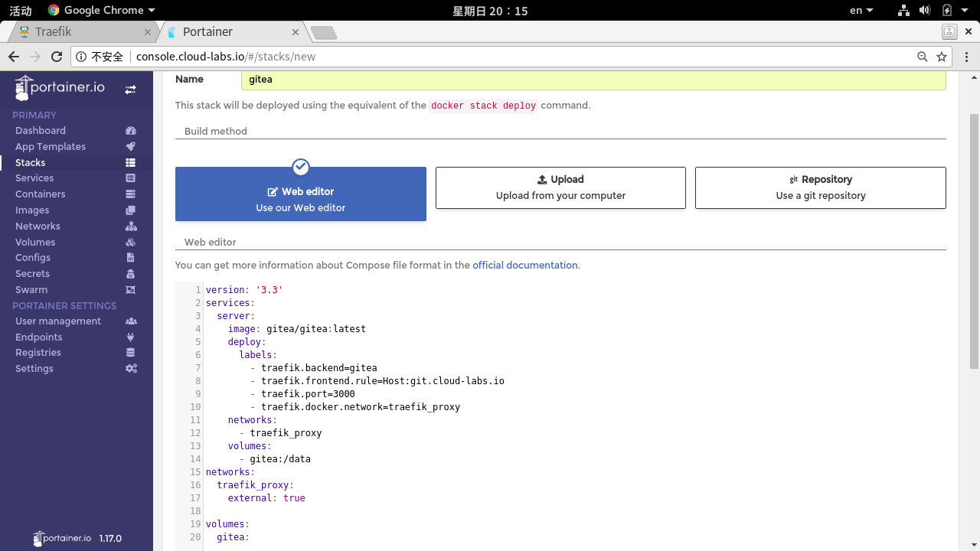980x551 pixels.
Task: Click the version '3.3' line in editor
Action: pyautogui.click(x=244, y=290)
